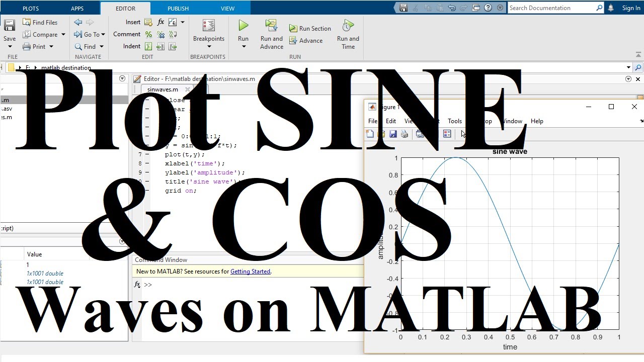Open the Run dropdown arrow
The image size is (644, 362).
point(244,47)
